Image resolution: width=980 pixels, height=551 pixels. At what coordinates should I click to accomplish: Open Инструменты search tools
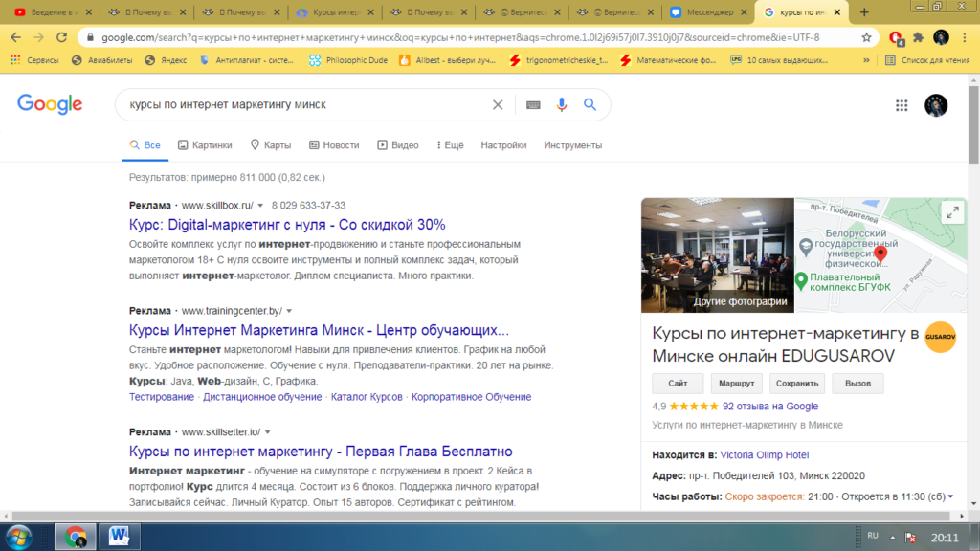point(573,145)
